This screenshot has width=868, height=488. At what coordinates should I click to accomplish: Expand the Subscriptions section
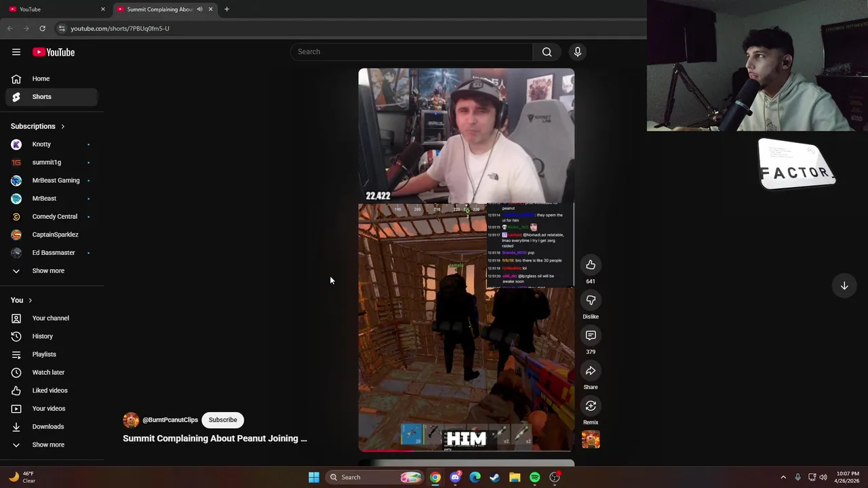click(x=38, y=126)
